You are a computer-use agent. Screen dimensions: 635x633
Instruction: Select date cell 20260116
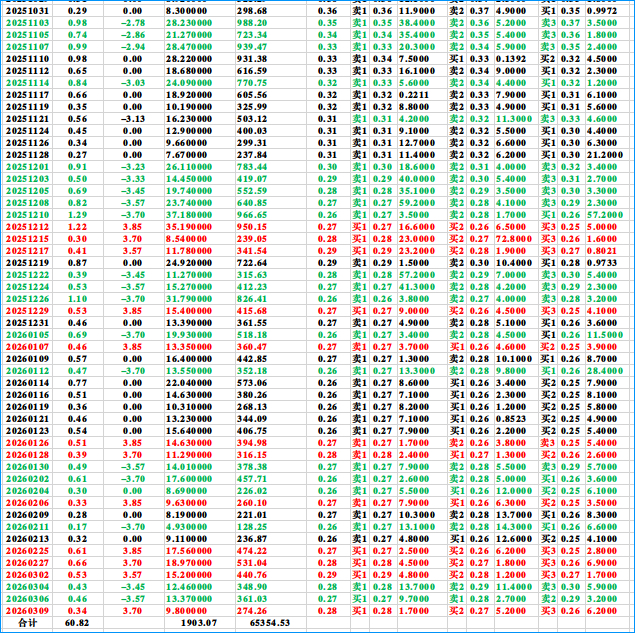(27, 395)
